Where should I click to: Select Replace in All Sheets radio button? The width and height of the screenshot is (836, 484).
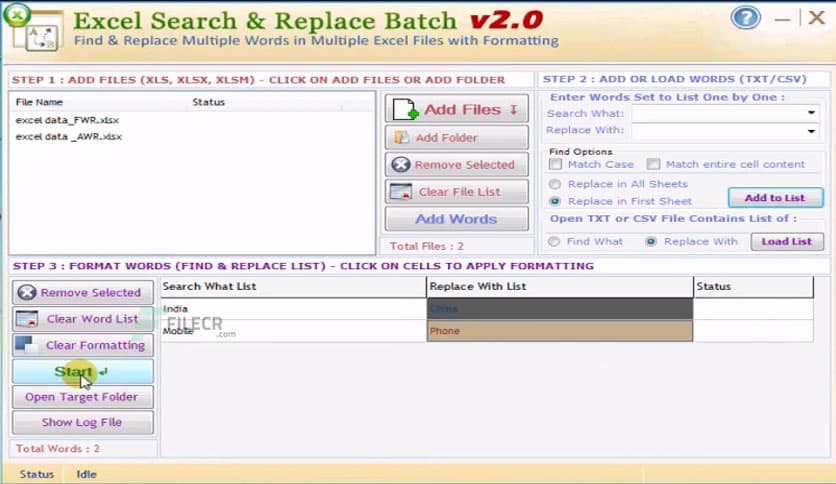pos(555,184)
